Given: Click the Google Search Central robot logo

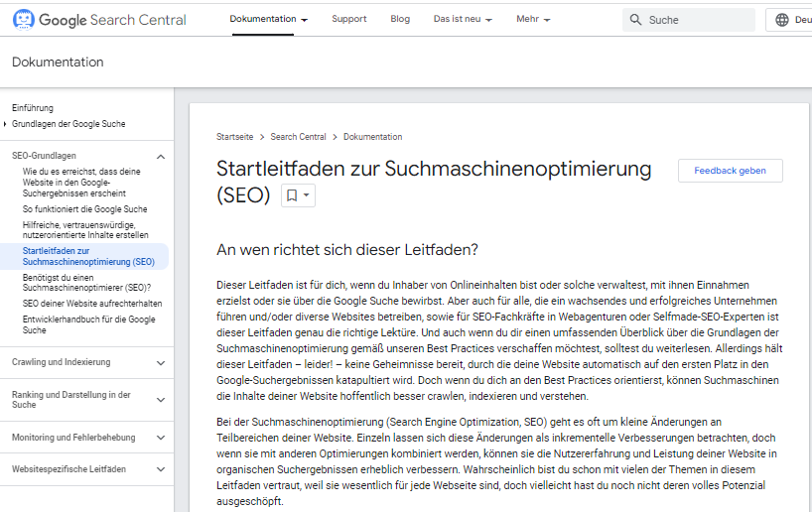Looking at the screenshot, I should [x=23, y=20].
